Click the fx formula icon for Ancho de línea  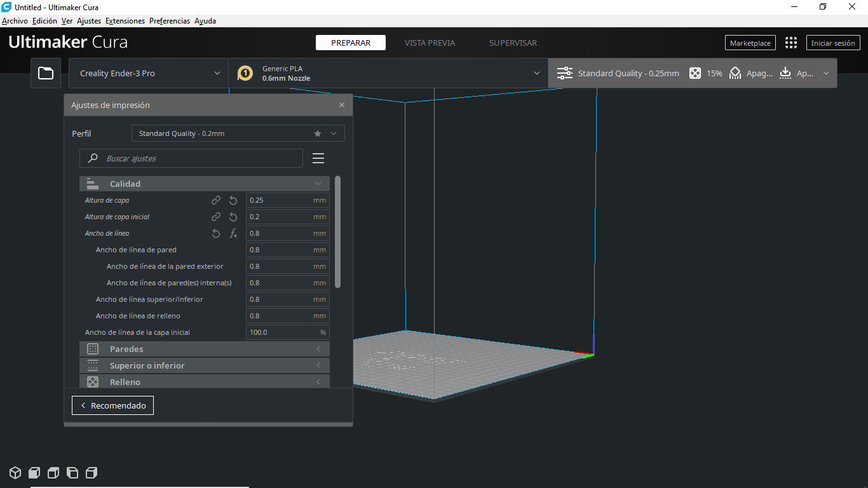(x=233, y=233)
